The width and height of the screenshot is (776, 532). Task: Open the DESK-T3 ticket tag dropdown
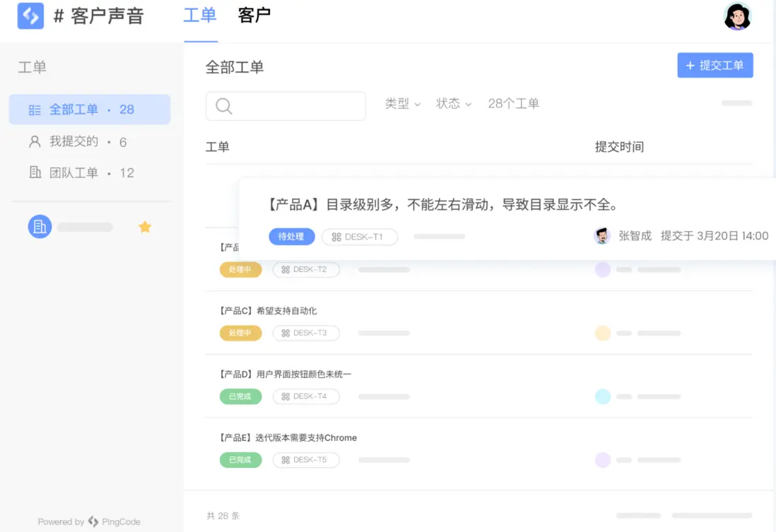[306, 333]
